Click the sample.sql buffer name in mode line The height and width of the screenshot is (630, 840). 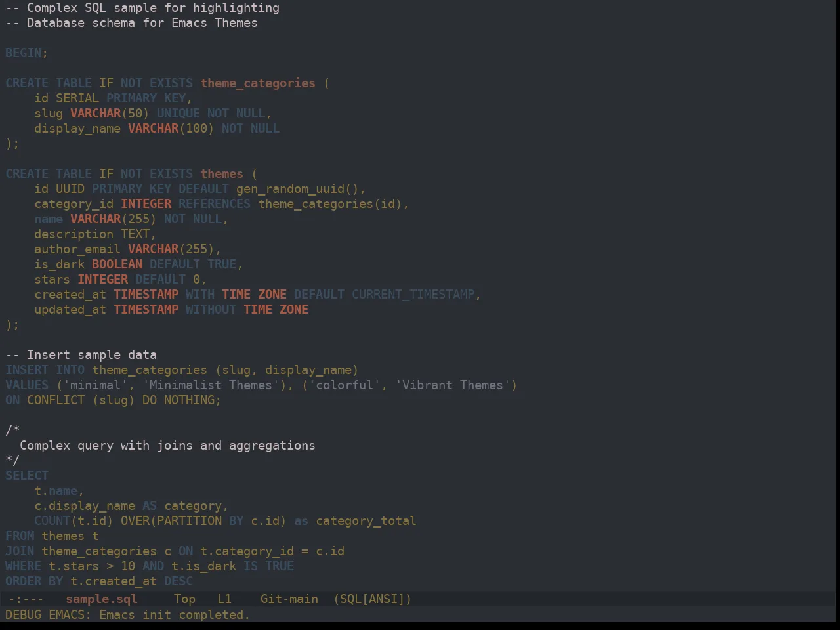coord(102,598)
